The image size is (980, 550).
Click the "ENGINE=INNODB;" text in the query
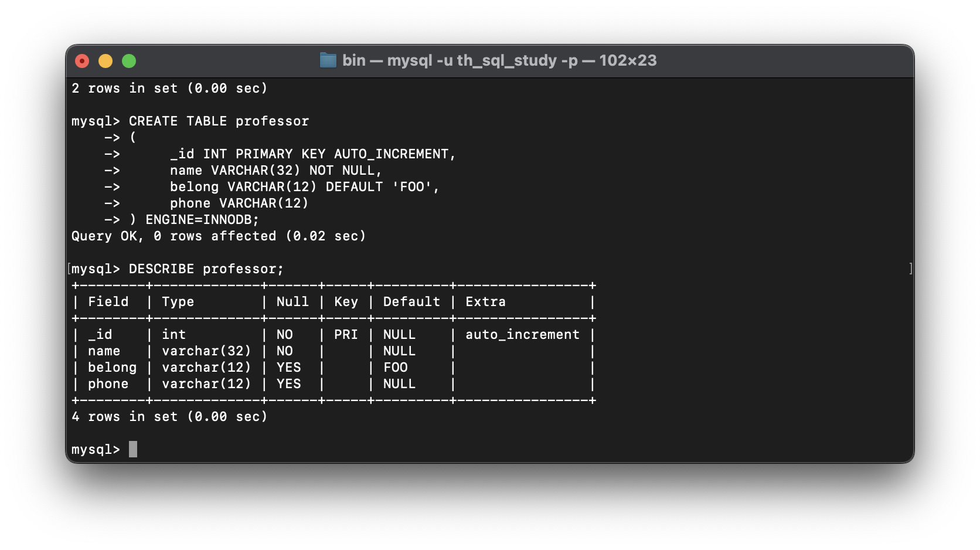click(202, 220)
